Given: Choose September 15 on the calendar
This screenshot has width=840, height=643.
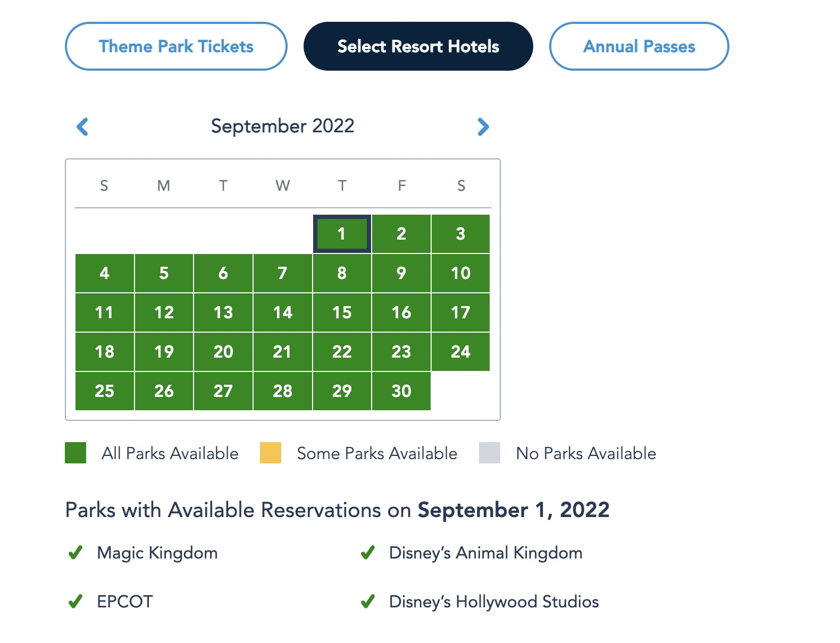Looking at the screenshot, I should click(x=342, y=312).
